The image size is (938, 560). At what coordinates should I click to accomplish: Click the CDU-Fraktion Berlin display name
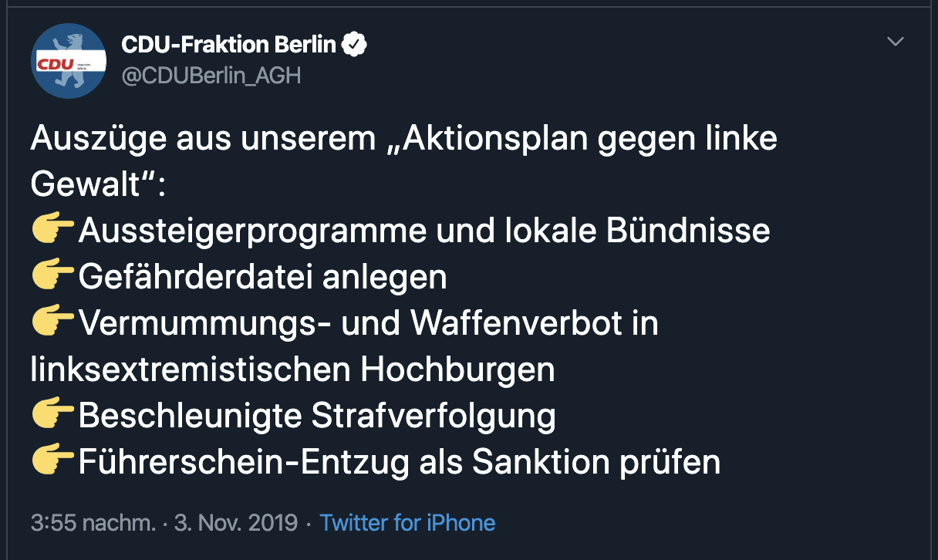pyautogui.click(x=228, y=45)
